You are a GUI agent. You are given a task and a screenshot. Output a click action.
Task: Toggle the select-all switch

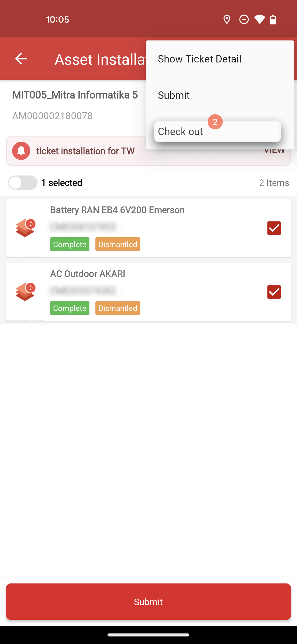(x=23, y=182)
